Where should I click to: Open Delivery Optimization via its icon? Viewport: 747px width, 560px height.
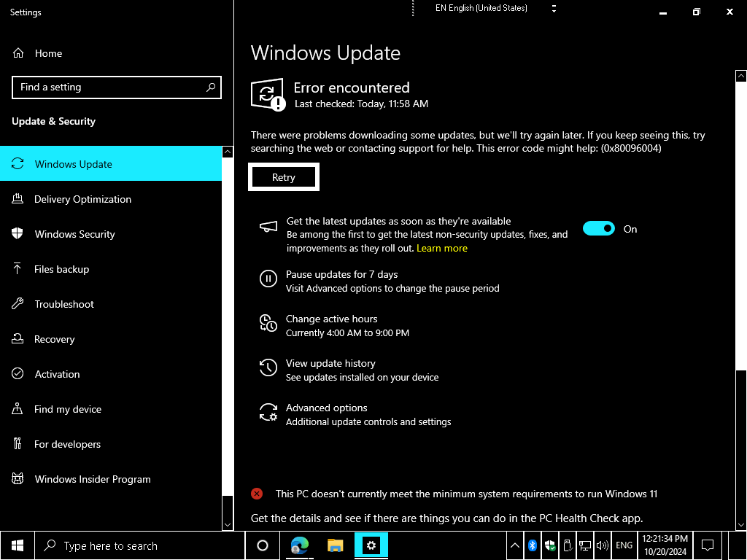[x=18, y=199]
